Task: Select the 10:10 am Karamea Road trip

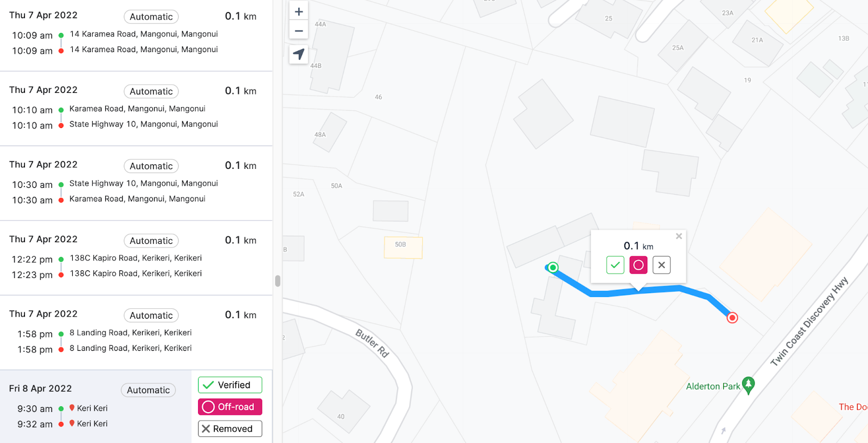Action: [136, 109]
